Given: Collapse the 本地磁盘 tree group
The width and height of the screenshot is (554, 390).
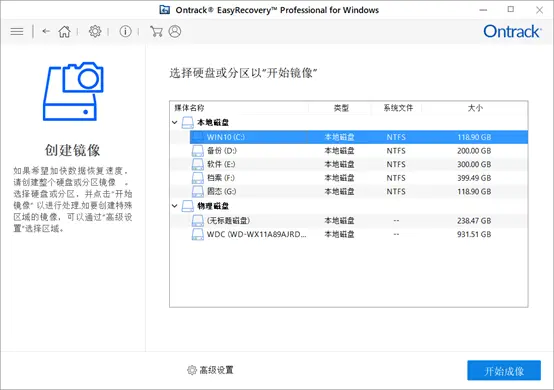Looking at the screenshot, I should (175, 123).
